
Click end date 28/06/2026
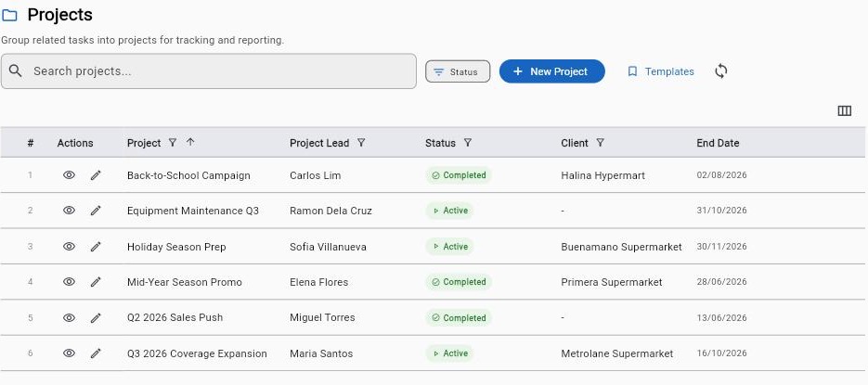click(721, 282)
